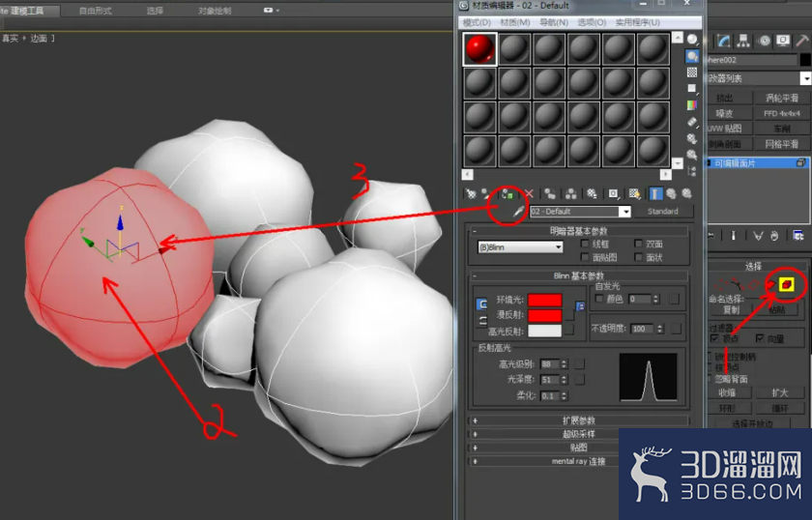The height and width of the screenshot is (520, 812).
Task: Open 选项(O) menu
Action: tap(592, 22)
